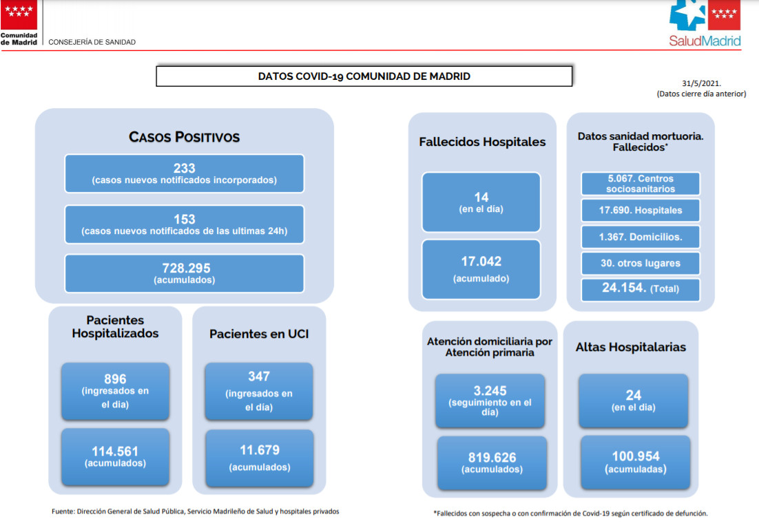759x532 pixels.
Task: Select the 14 (en el día) box
Action: [x=481, y=202]
